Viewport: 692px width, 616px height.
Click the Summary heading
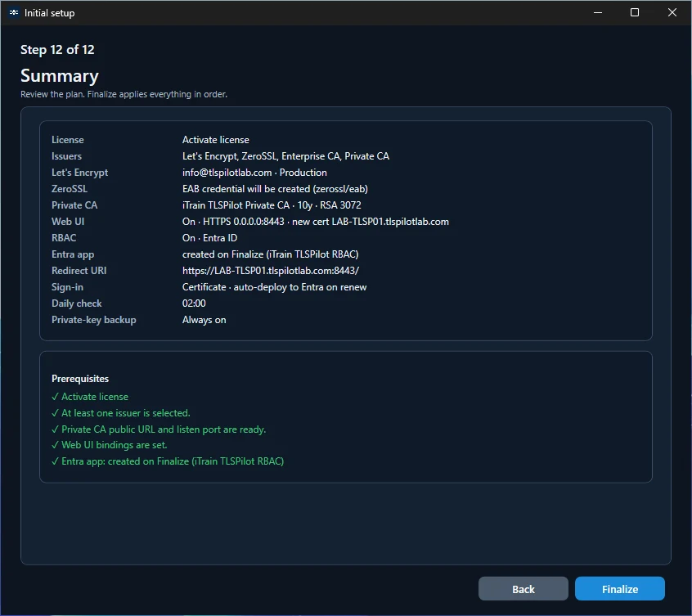pos(60,76)
